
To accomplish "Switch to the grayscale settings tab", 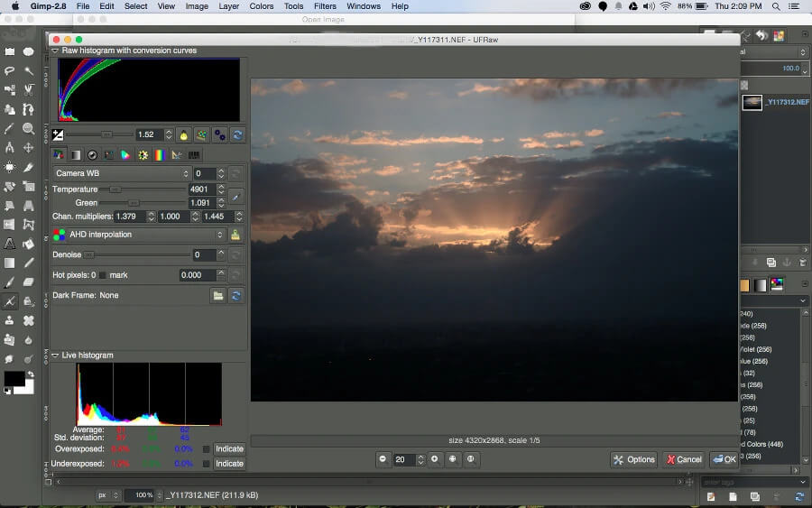I will 76,155.
